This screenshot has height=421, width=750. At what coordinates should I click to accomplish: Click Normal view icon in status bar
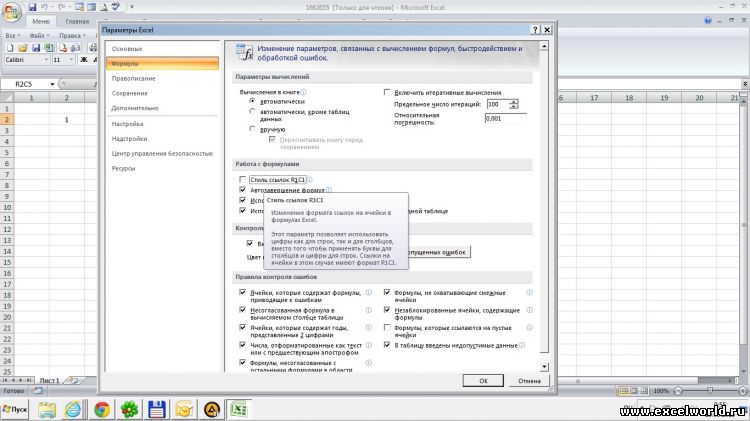click(x=624, y=391)
